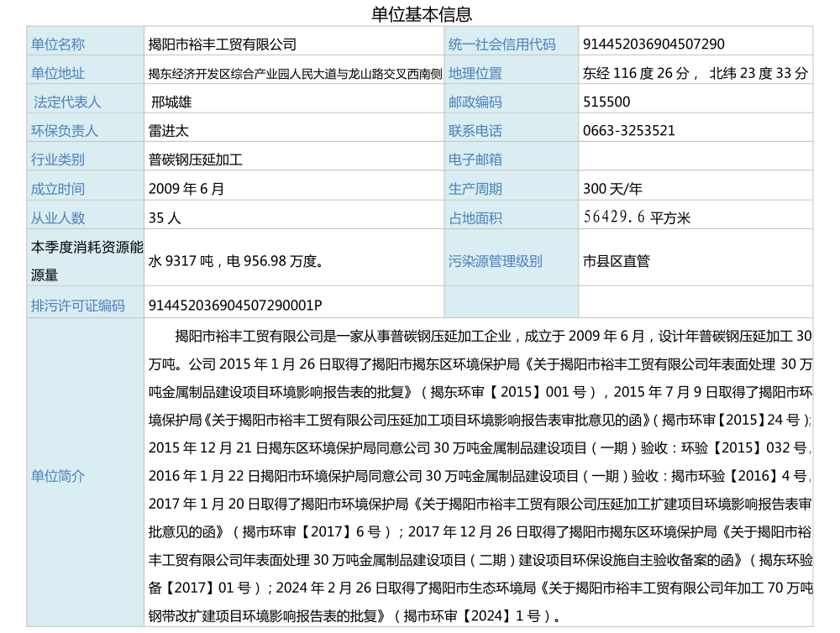The height and width of the screenshot is (633, 840).
Task: Select the label 从业人数
Action: (x=58, y=218)
